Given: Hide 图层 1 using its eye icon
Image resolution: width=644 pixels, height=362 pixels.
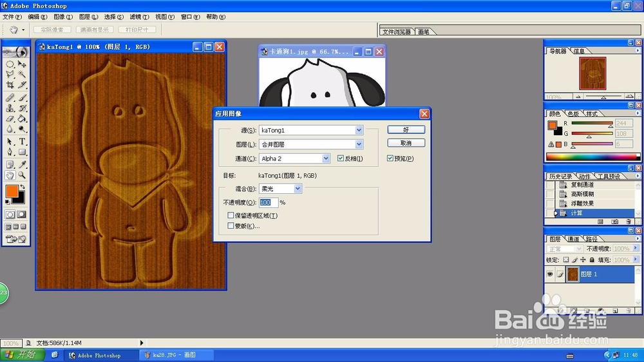Looking at the screenshot, I should [x=550, y=274].
